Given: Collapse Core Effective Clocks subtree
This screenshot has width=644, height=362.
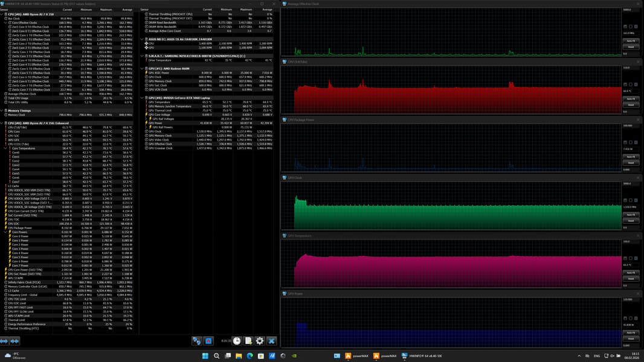Looking at the screenshot, I should pyautogui.click(x=6, y=22).
